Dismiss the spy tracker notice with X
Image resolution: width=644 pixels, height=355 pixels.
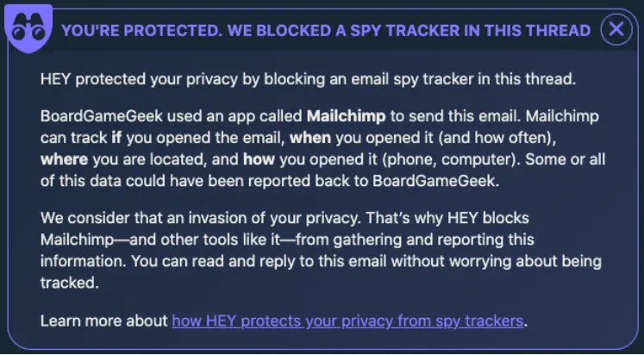pyautogui.click(x=616, y=29)
